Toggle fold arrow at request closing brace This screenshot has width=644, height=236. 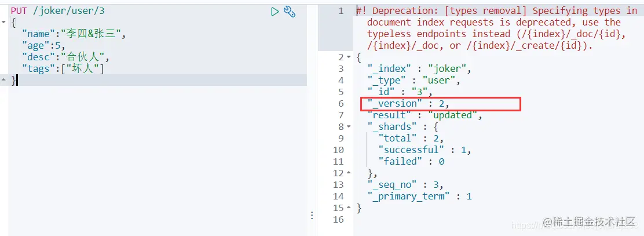tap(3, 80)
